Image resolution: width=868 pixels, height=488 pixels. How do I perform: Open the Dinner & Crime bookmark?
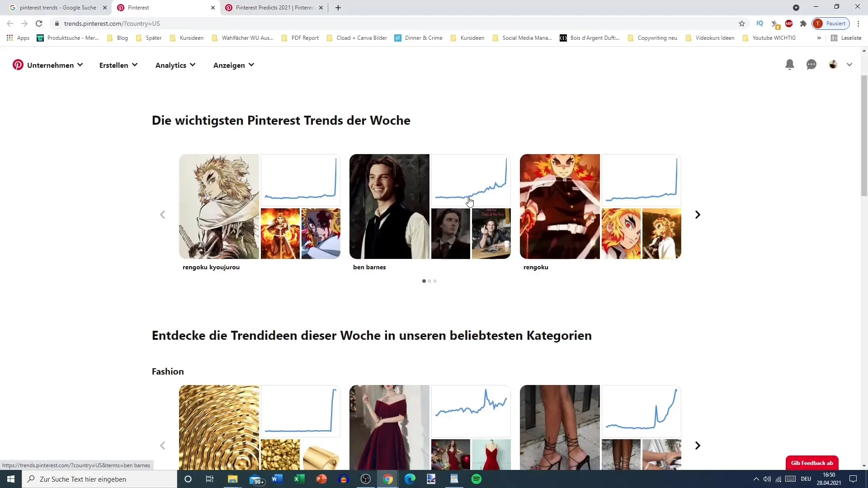(419, 38)
